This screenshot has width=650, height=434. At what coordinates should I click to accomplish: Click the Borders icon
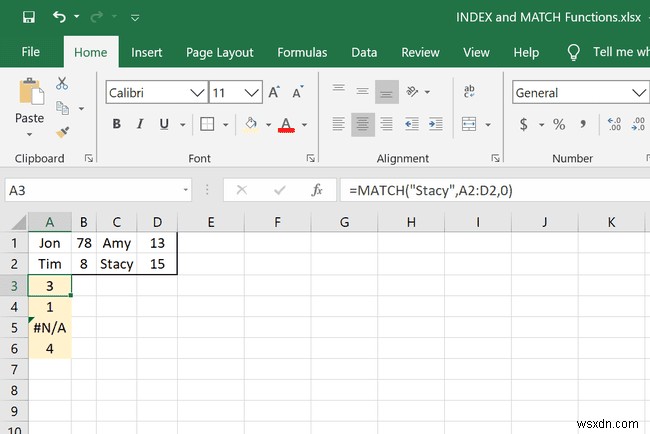(207, 124)
